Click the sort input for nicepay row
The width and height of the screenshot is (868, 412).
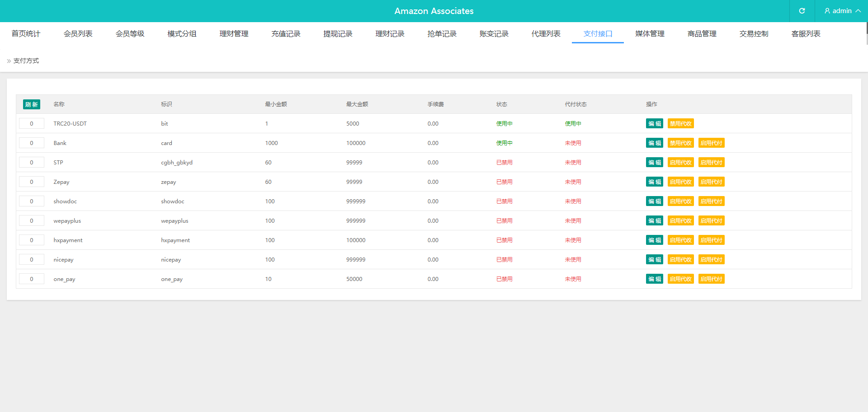point(32,260)
